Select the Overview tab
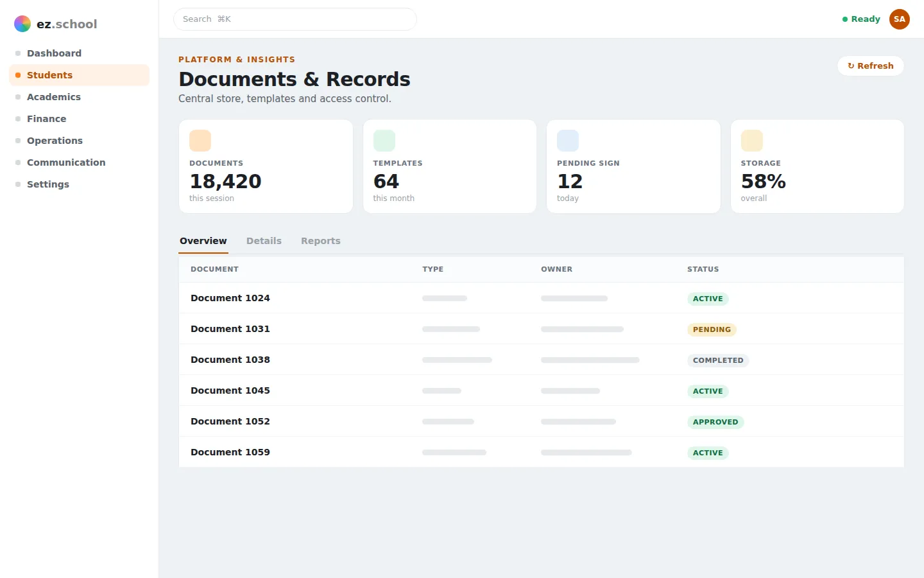 (203, 241)
